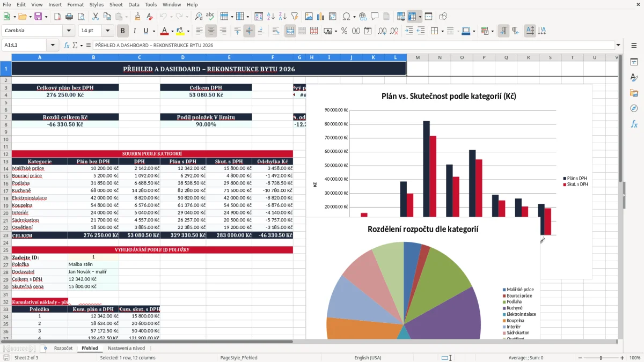This screenshot has width=644, height=362.
Task: Open font color dropdown arrow
Action: (172, 31)
